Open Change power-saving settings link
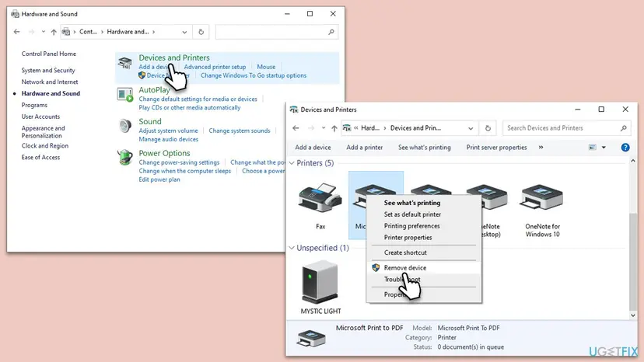644x362 pixels. (x=179, y=162)
